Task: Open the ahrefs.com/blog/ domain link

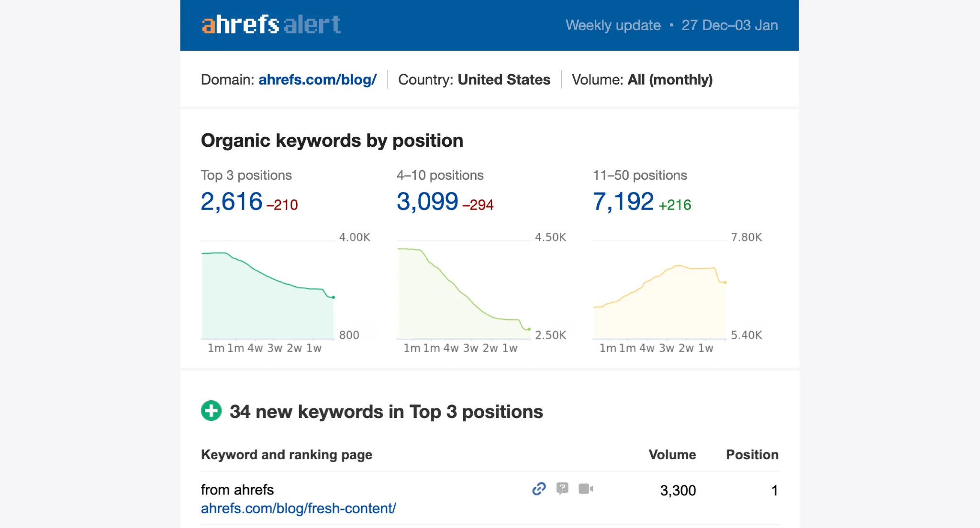Action: (x=317, y=80)
